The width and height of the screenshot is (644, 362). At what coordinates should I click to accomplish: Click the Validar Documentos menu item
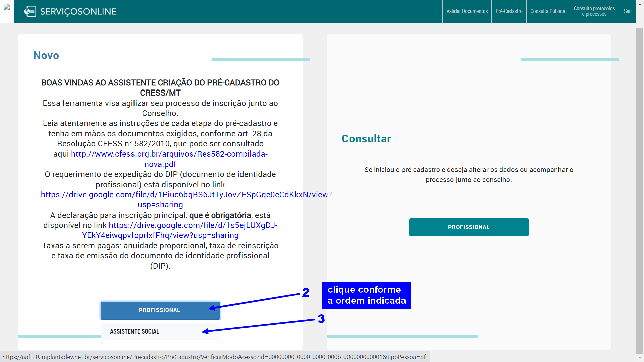tap(467, 11)
